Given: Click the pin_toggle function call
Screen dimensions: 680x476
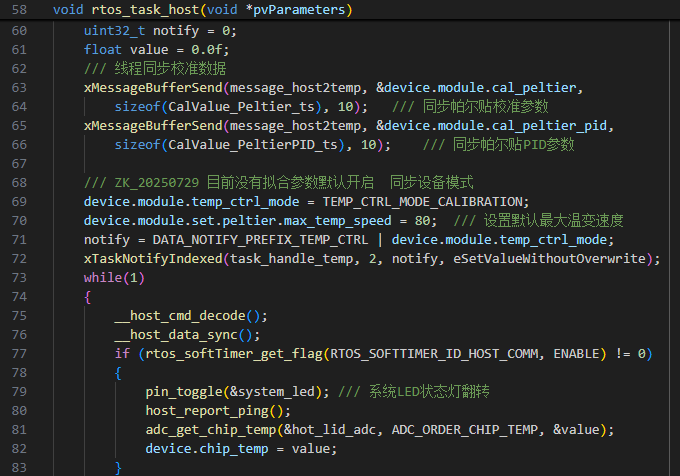Looking at the screenshot, I should [184, 392].
